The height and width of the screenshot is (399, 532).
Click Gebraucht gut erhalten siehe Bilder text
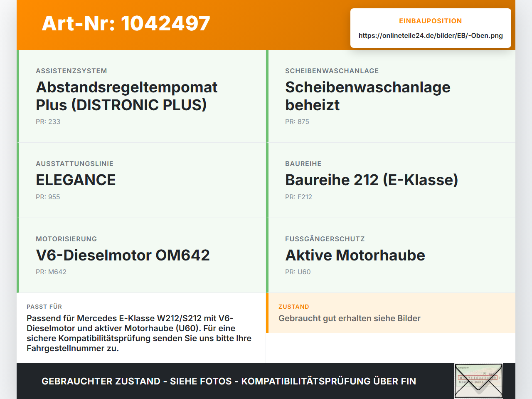click(x=350, y=318)
